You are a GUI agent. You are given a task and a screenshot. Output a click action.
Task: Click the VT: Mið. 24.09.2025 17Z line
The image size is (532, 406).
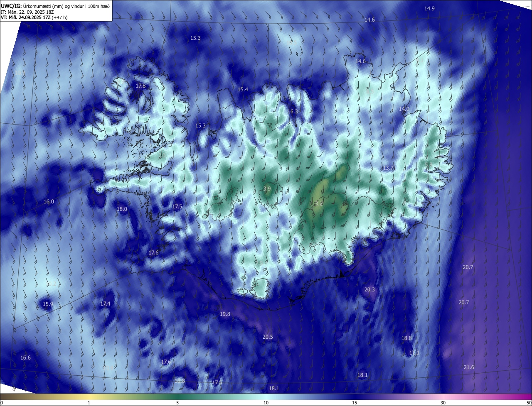tap(34, 17)
